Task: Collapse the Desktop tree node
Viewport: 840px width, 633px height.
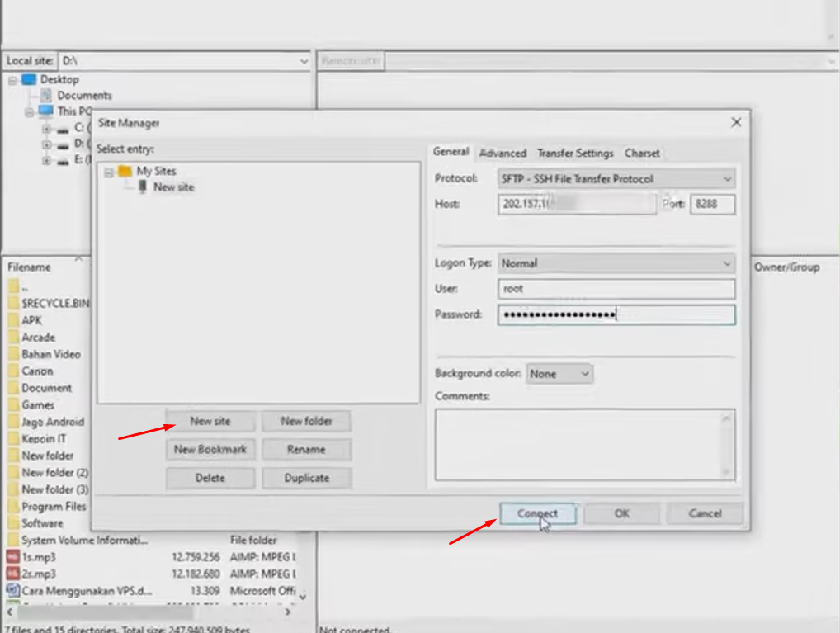Action: pyautogui.click(x=13, y=80)
